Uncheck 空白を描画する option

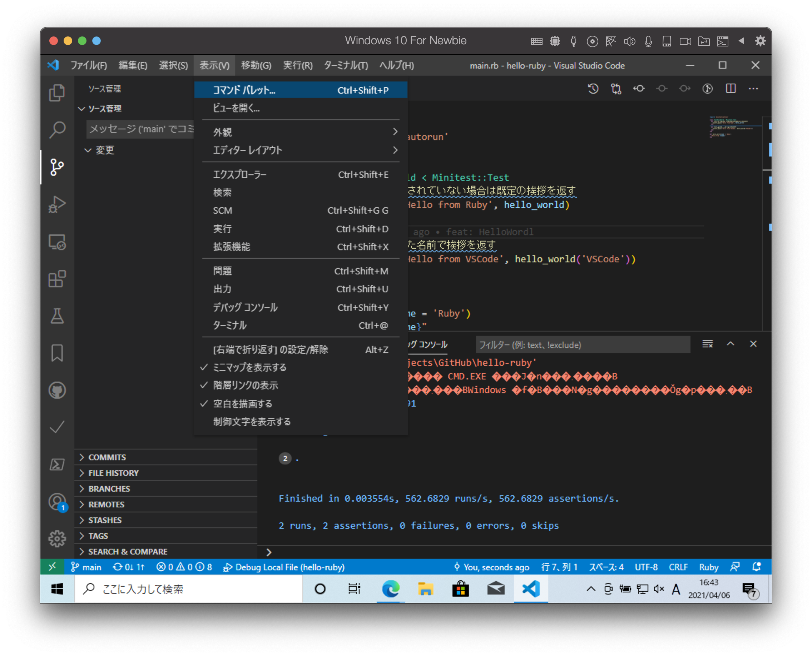coord(242,404)
